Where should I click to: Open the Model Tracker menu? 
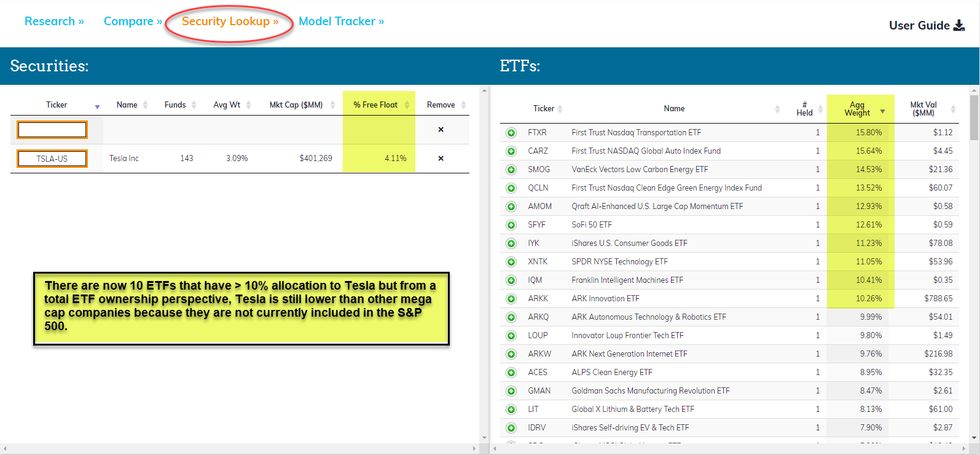click(x=341, y=21)
